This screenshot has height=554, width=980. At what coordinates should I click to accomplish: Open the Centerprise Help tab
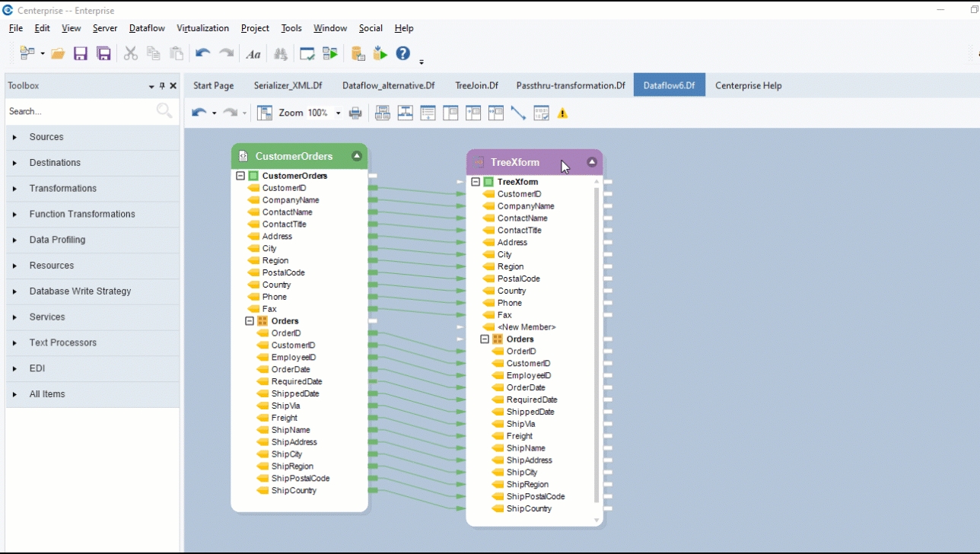748,85
